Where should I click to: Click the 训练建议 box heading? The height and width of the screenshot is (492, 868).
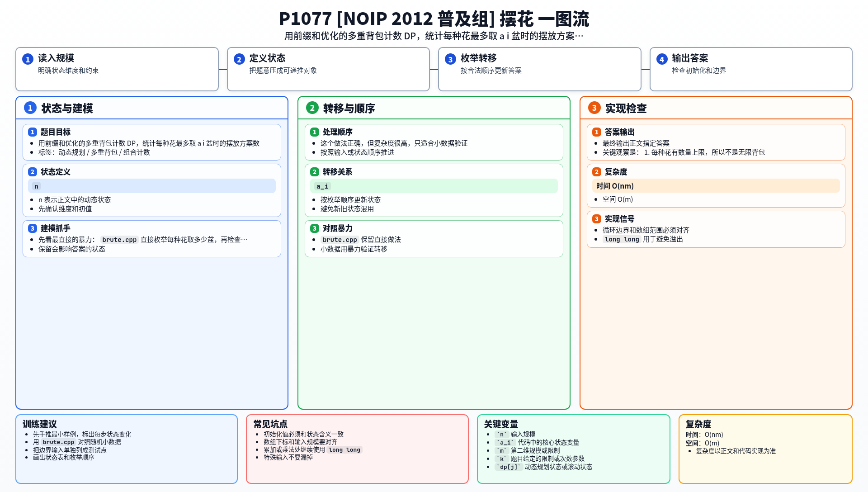pyautogui.click(x=40, y=424)
